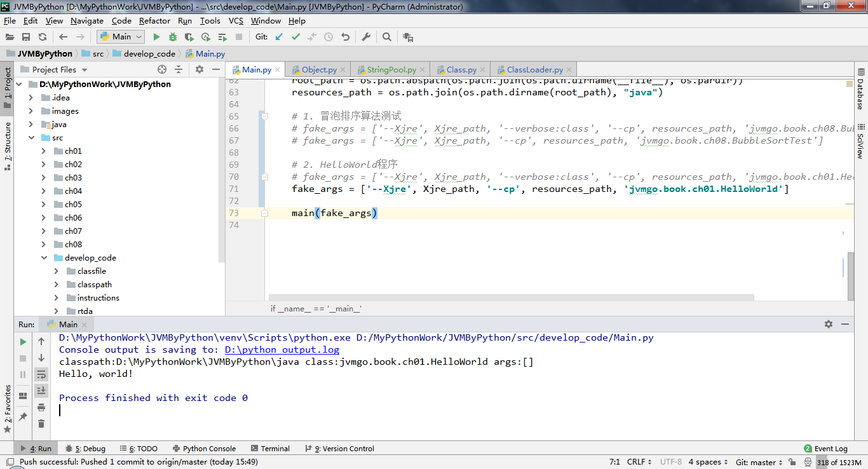Click the develop_code breadcrumb
The height and width of the screenshot is (469, 868).
(144, 54)
